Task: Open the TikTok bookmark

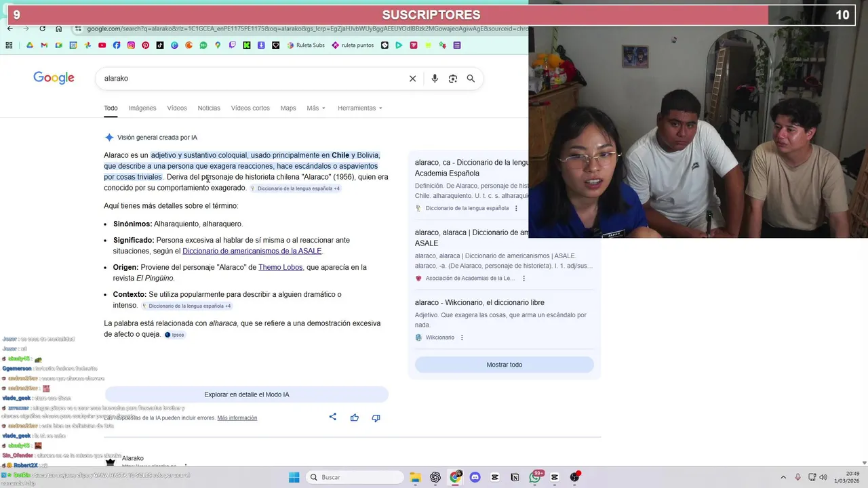Action: [160, 45]
